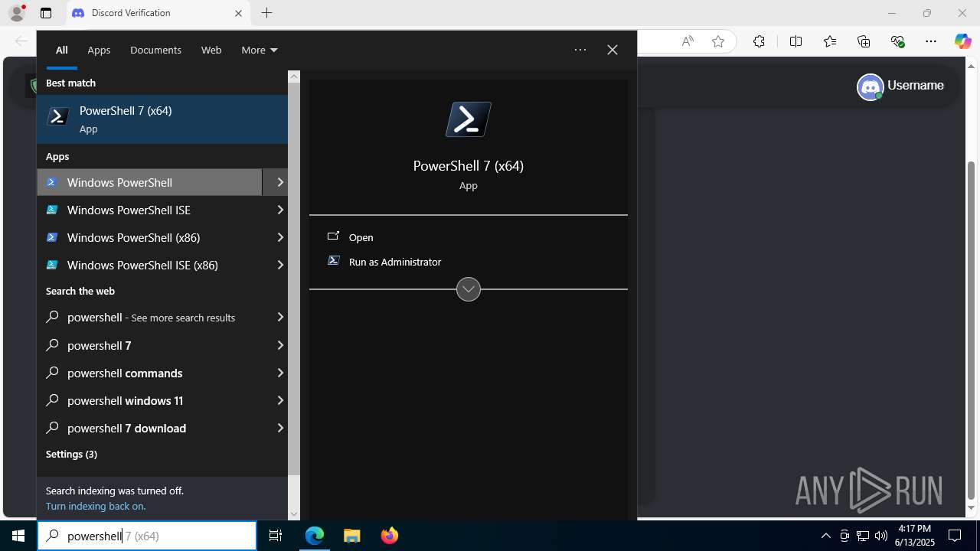
Task: Open Edge Favorites list icon
Action: click(x=830, y=41)
